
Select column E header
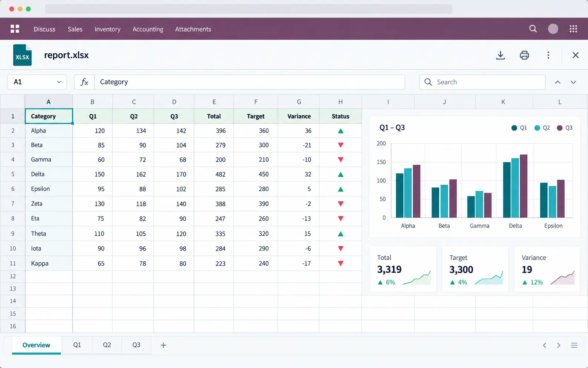point(214,102)
